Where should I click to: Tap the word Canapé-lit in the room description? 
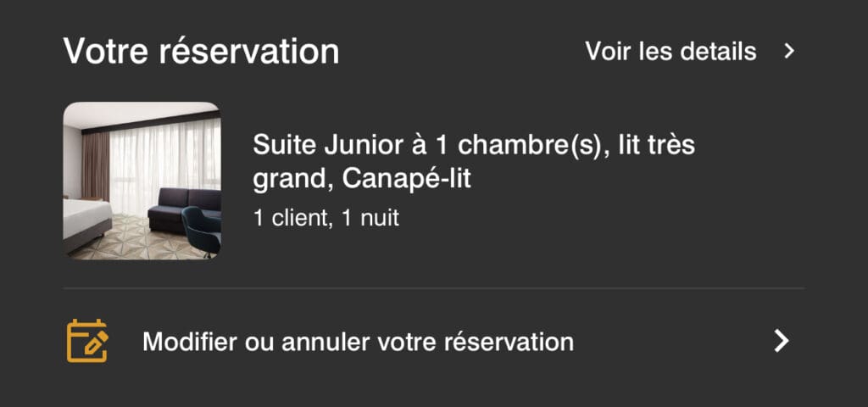point(406,180)
